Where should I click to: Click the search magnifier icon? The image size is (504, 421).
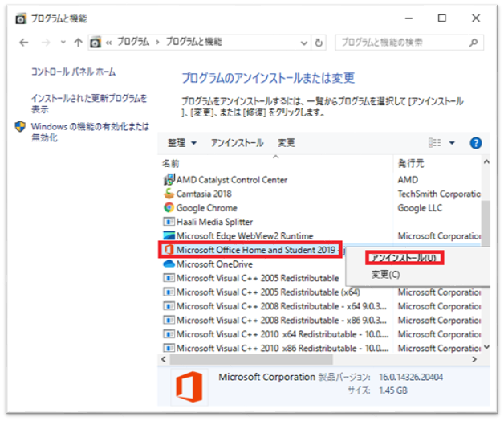(x=474, y=43)
